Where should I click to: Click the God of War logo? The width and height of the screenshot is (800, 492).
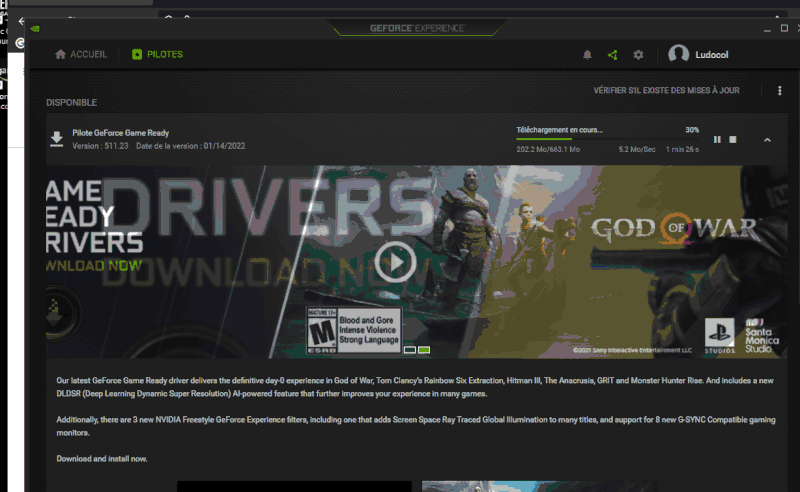(674, 229)
